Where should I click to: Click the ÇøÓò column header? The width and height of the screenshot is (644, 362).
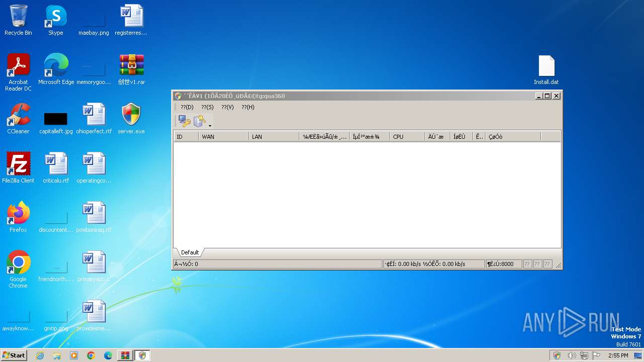pyautogui.click(x=513, y=137)
